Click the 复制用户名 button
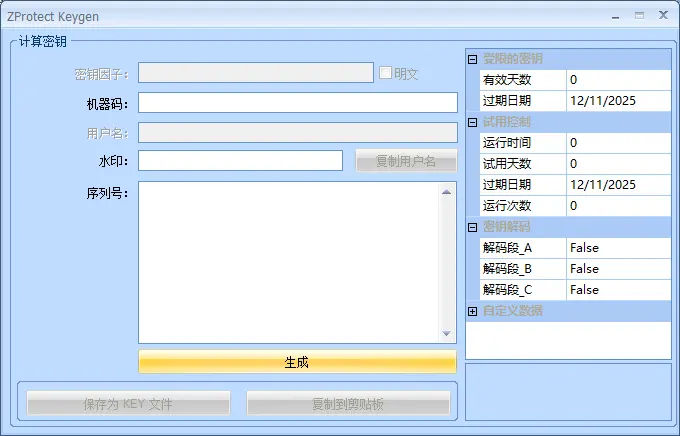The image size is (680, 436). pyautogui.click(x=406, y=161)
